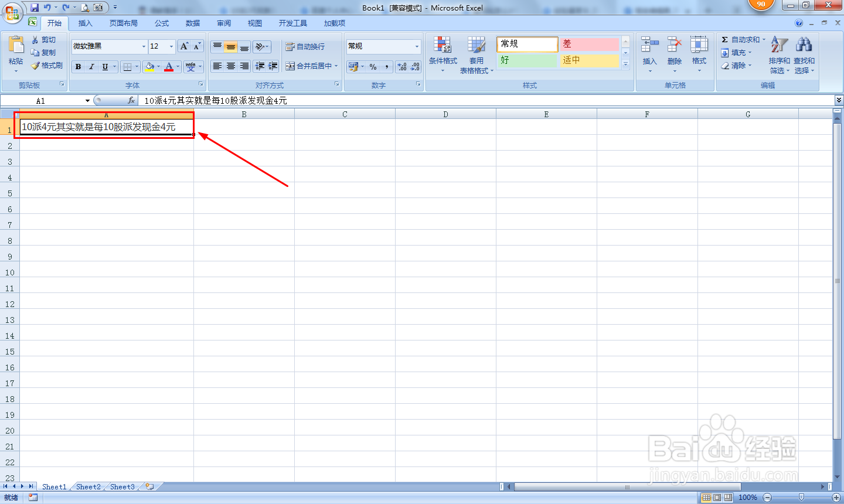Screen dimensions: 844x504
Task: Click the Cut (剪切) scissors button
Action: 44,40
